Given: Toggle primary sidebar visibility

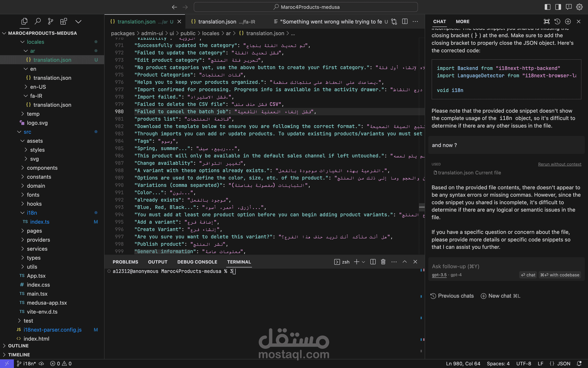Looking at the screenshot, I should 547,7.
